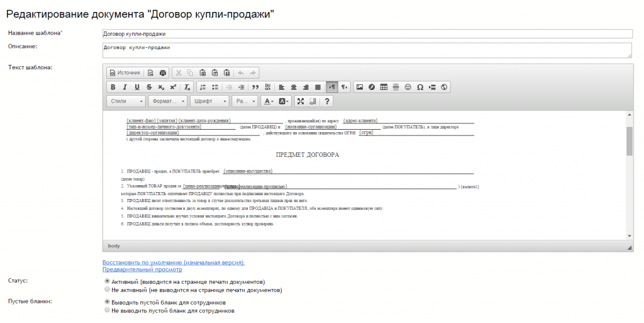644x323 pixels.
Task: Insert special character with Omega icon
Action: (419, 87)
